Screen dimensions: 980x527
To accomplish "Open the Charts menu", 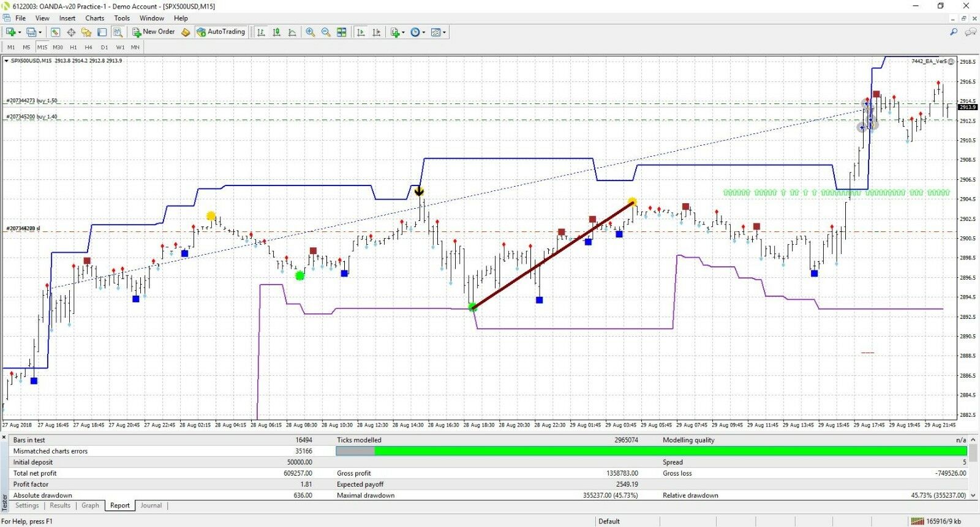I will [95, 18].
